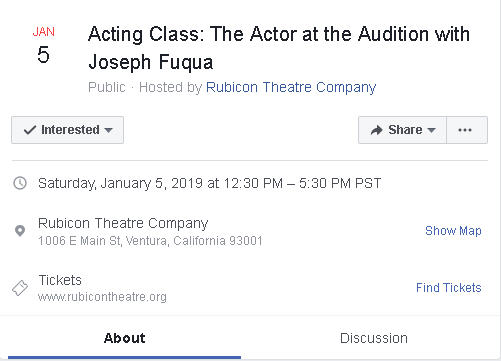Expand the Interested dropdown arrow
Viewport: 501px width, 361px height.
(x=108, y=130)
